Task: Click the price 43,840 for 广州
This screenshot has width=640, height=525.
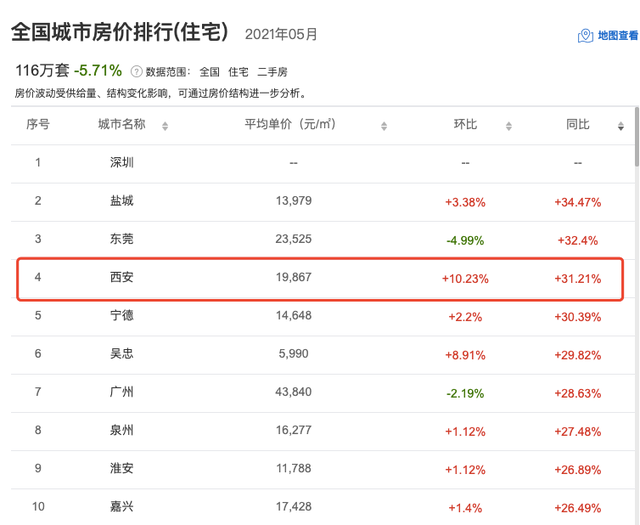Action: coord(293,392)
